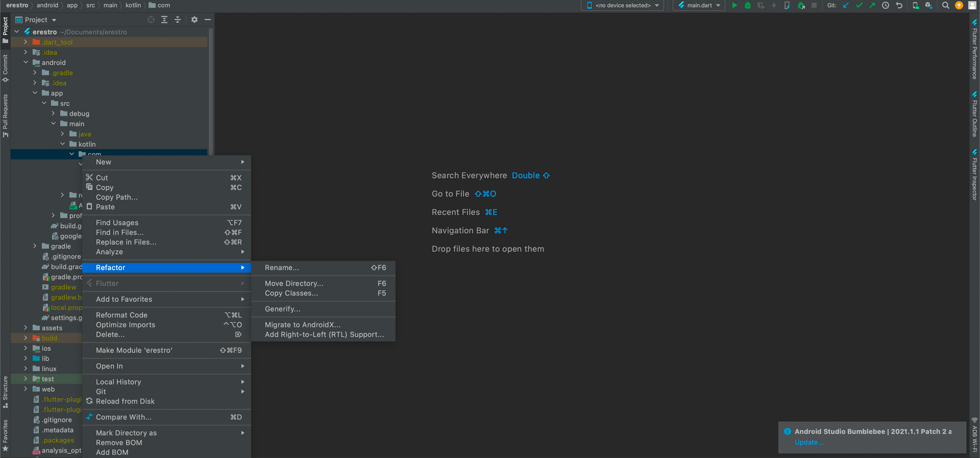Click the Search Everywhere magnifier icon
This screenshot has height=458, width=980.
click(946, 6)
